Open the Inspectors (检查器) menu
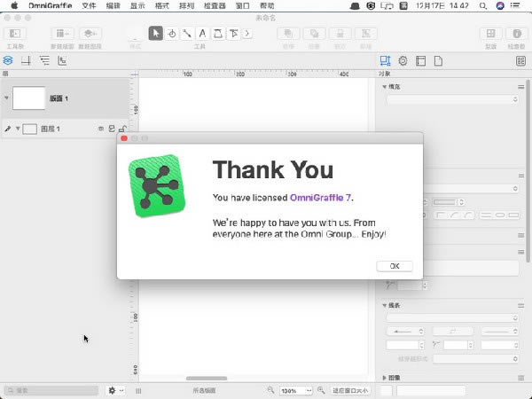The height and width of the screenshot is (399, 532). 215,5
